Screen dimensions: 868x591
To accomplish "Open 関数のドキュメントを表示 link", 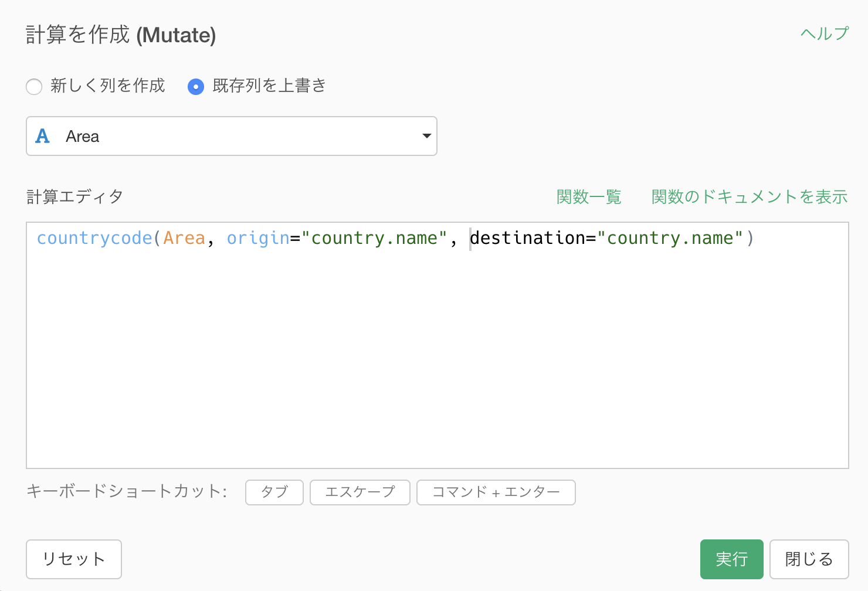I will (750, 197).
